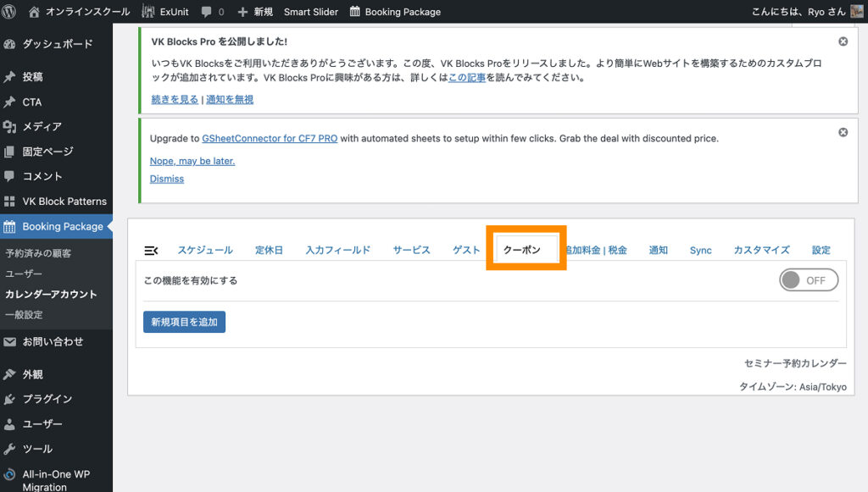Open Smart Slider in admin bar
This screenshot has height=492, width=868.
coord(310,12)
